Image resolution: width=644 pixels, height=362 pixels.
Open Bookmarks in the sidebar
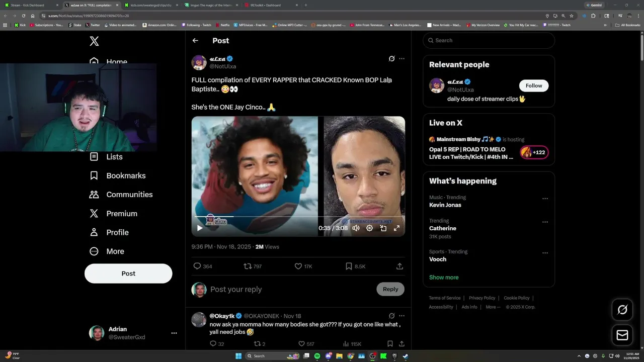click(117, 175)
